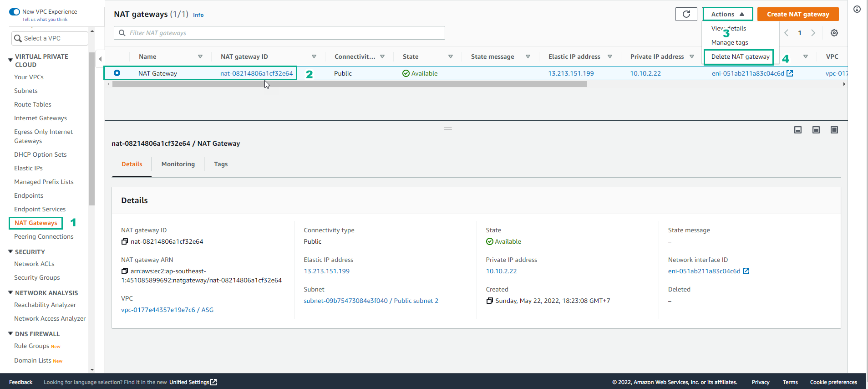This screenshot has width=868, height=389.
Task: Go to next page chevron
Action: 813,33
